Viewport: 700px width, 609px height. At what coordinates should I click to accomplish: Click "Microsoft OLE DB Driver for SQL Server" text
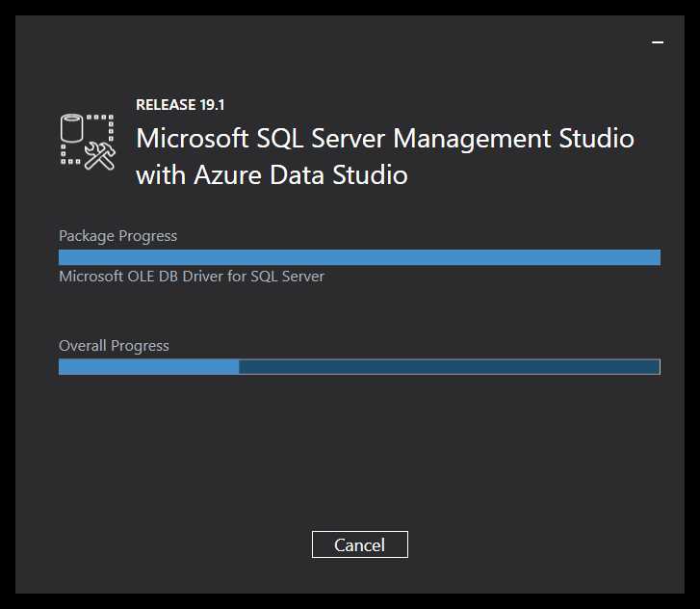[192, 277]
